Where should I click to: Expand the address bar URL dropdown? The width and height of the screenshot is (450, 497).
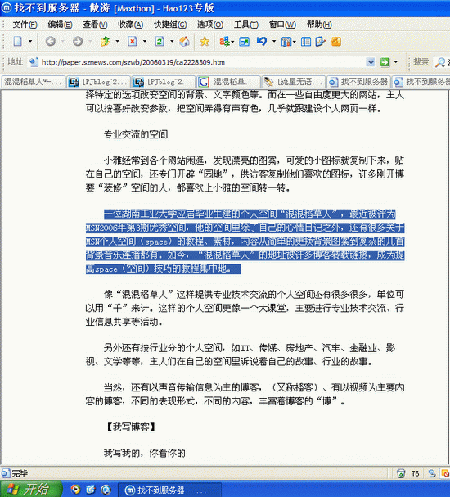point(371,62)
